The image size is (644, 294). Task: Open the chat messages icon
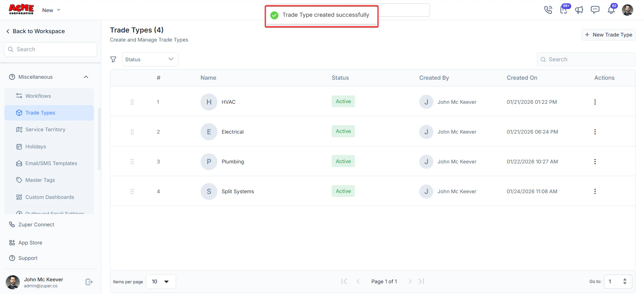(x=595, y=10)
